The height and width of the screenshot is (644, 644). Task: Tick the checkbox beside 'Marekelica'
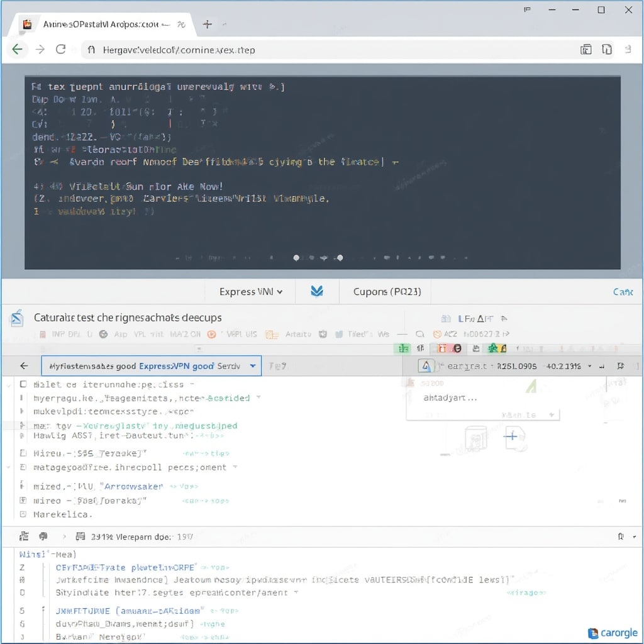tap(23, 514)
